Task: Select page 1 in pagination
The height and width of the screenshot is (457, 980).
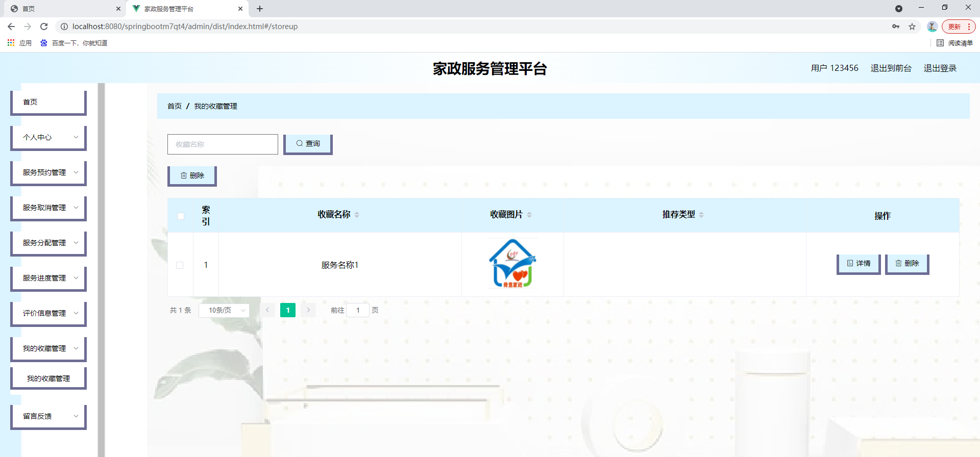Action: pyautogui.click(x=288, y=310)
